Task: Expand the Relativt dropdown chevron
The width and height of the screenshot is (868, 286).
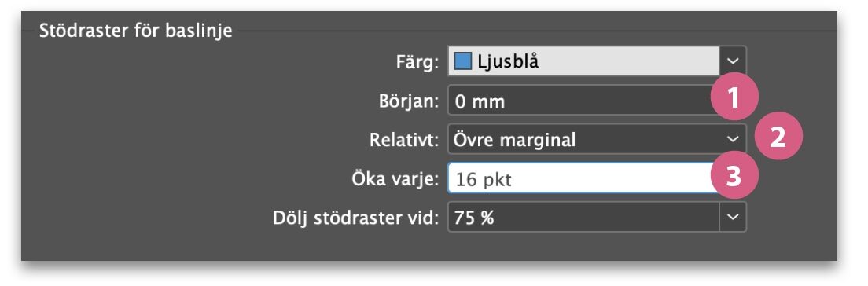Action: [733, 139]
